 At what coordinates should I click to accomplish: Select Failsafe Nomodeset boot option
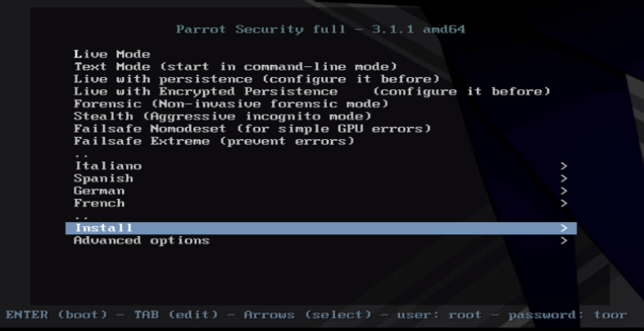(252, 129)
